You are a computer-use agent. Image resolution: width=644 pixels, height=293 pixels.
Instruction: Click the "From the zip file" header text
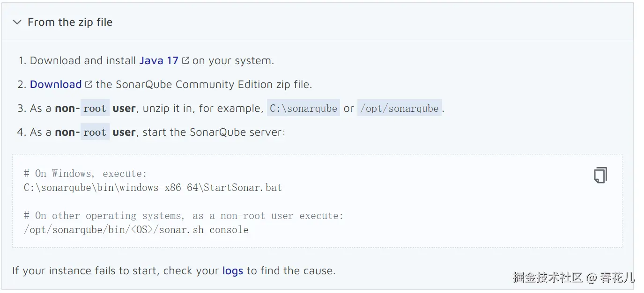click(x=70, y=22)
